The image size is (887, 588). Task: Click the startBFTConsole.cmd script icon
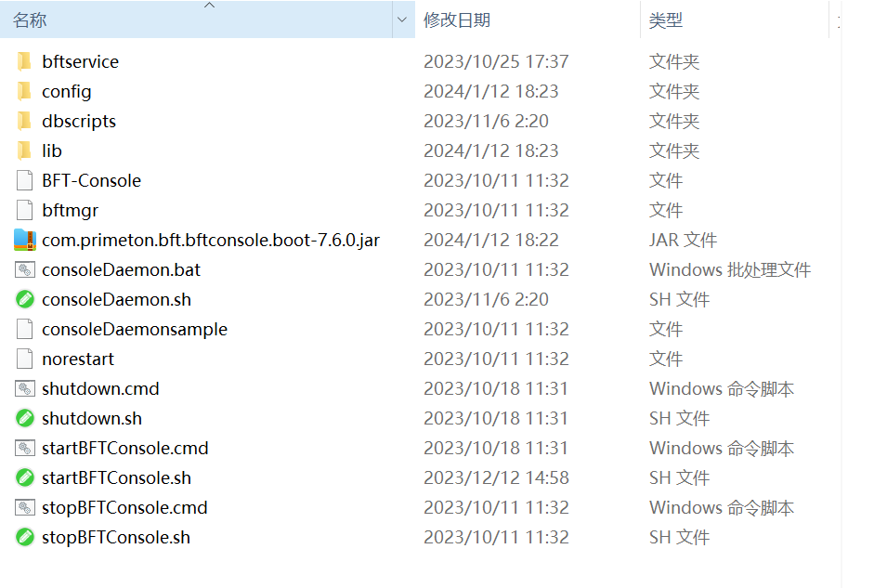pos(25,448)
